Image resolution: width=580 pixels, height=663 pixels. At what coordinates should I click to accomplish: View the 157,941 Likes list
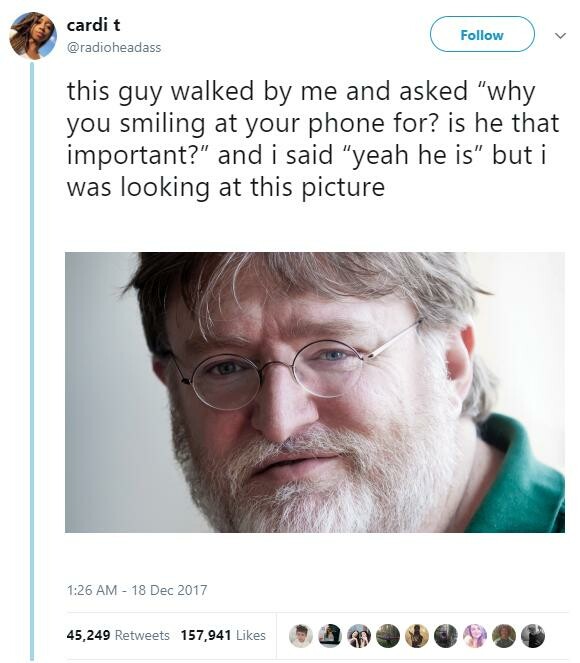pos(223,635)
